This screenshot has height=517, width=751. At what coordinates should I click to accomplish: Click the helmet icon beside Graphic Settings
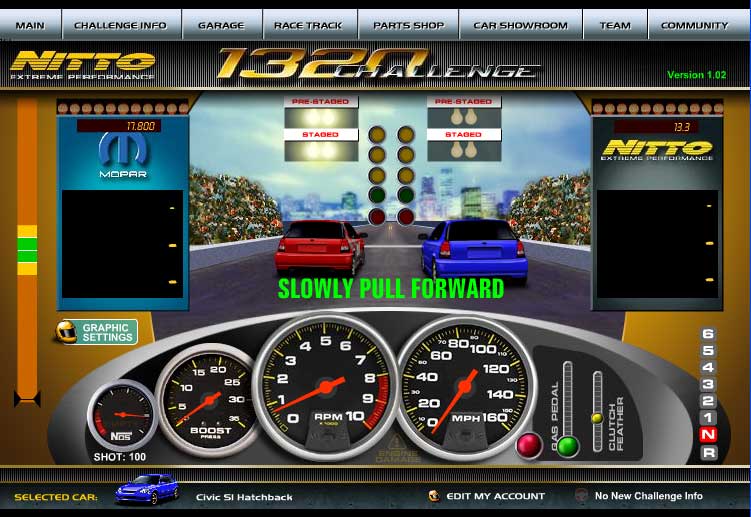[x=67, y=332]
